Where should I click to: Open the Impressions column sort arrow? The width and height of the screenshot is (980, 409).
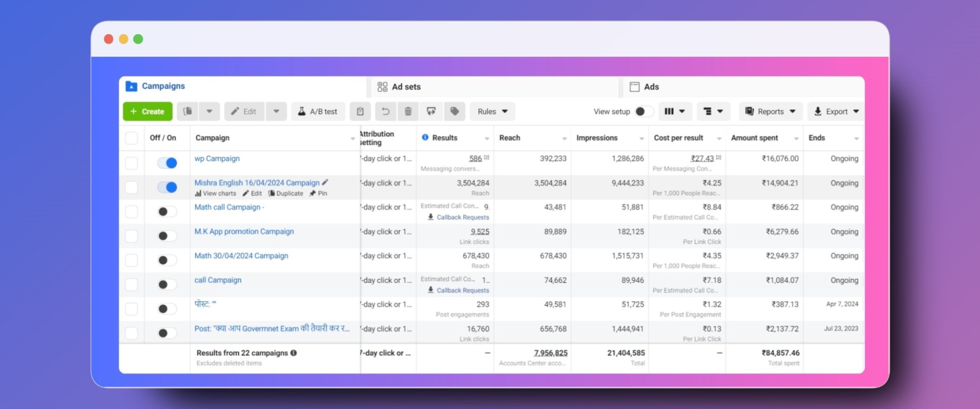click(641, 139)
